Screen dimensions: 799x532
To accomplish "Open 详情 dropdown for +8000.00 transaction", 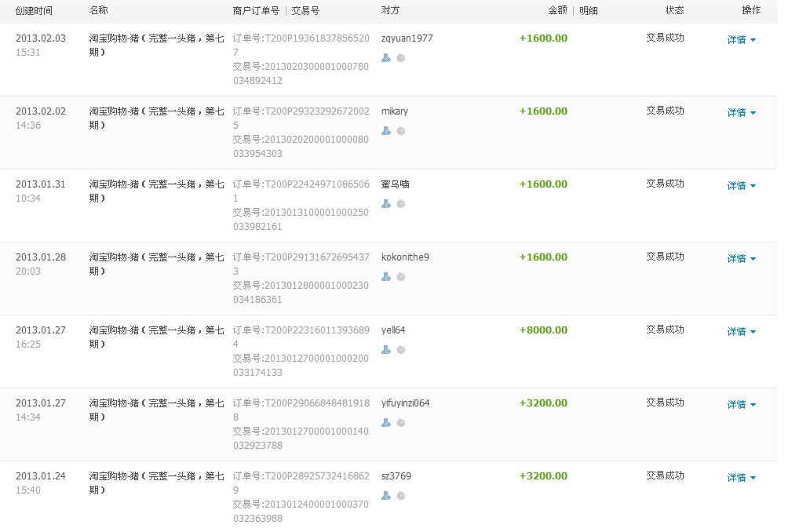I will [741, 332].
